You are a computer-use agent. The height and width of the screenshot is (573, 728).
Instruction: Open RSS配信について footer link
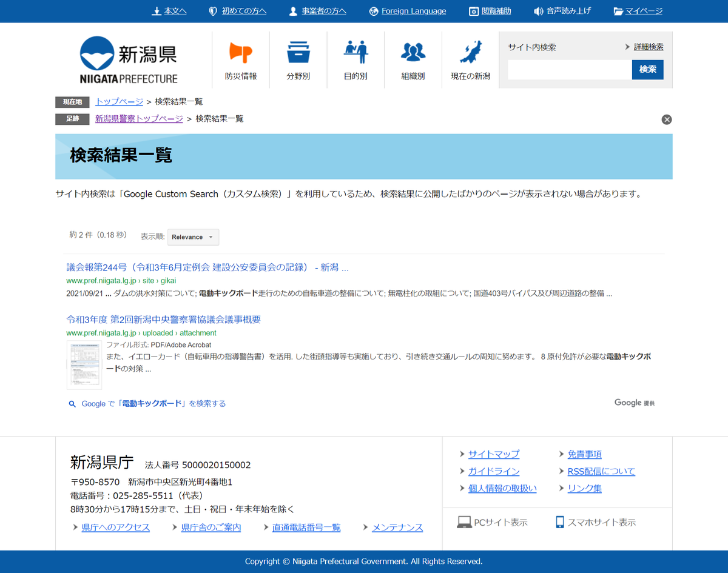[x=601, y=471]
